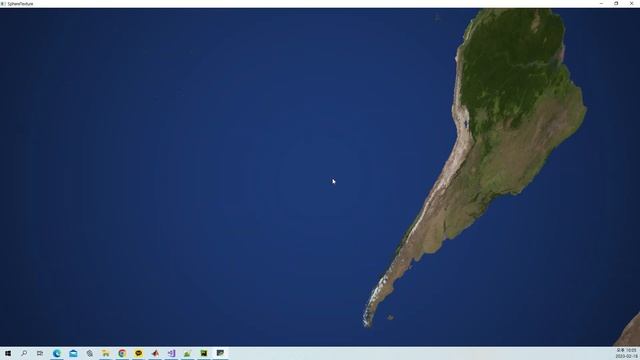Screen dimensions: 640x360
Task: Open the Windows Start menu
Action: point(8,353)
